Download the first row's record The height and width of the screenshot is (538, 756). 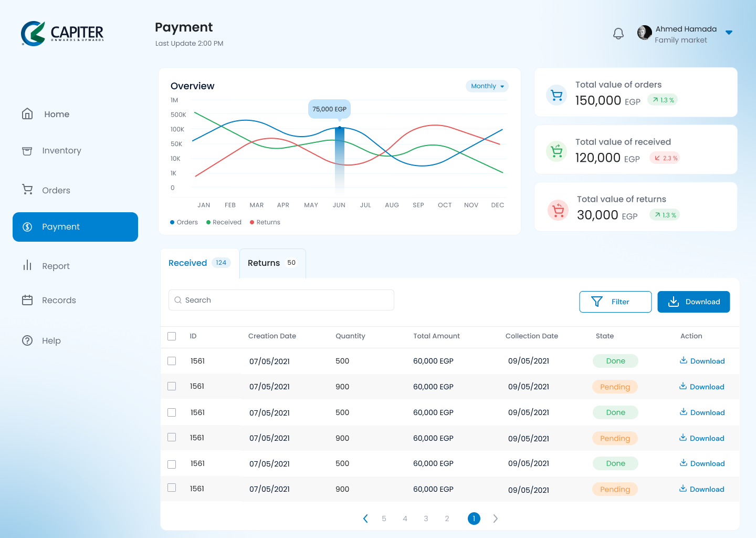[x=702, y=361]
